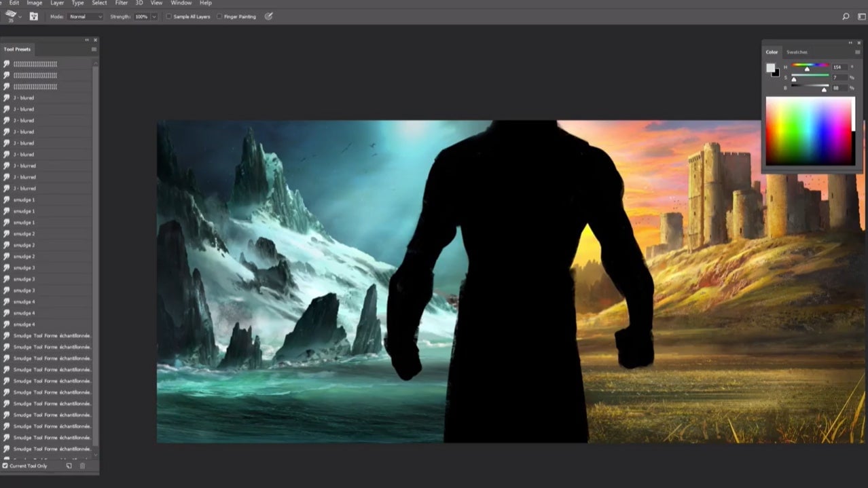Click the pressure-for-strength icon in options bar

(269, 16)
